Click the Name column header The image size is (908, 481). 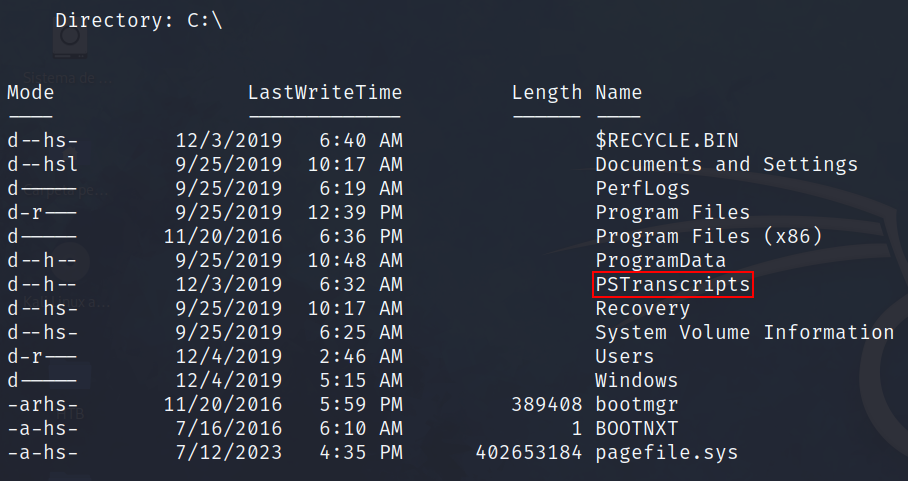click(x=618, y=93)
